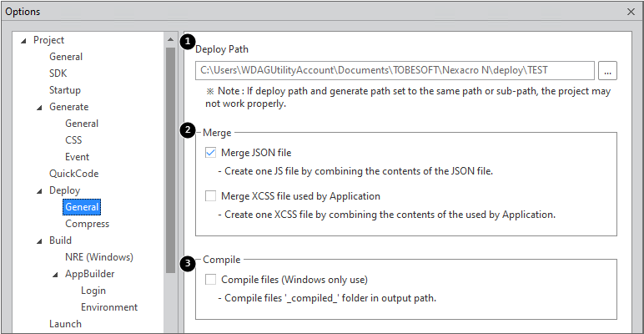Collapse the Build tree node
This screenshot has width=644, height=334.
(x=39, y=240)
